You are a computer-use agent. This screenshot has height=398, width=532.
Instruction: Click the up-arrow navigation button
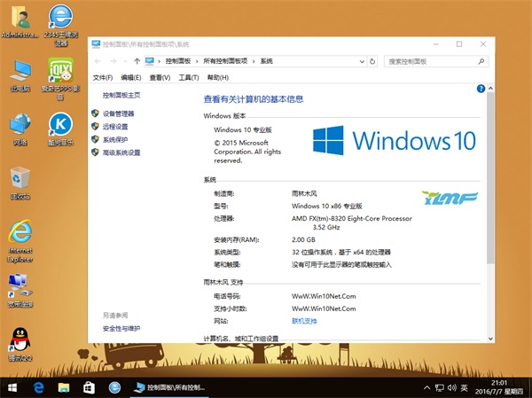(136, 61)
